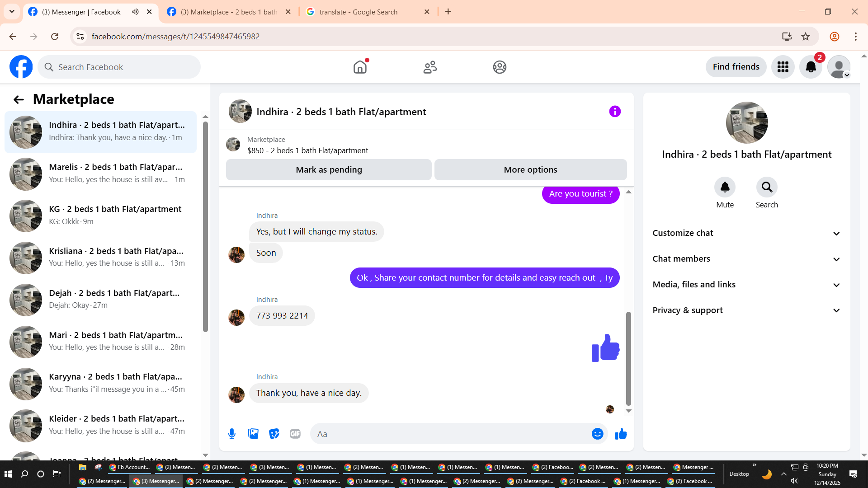Switch to translate Google Search tab
This screenshot has height=488, width=868.
[358, 12]
